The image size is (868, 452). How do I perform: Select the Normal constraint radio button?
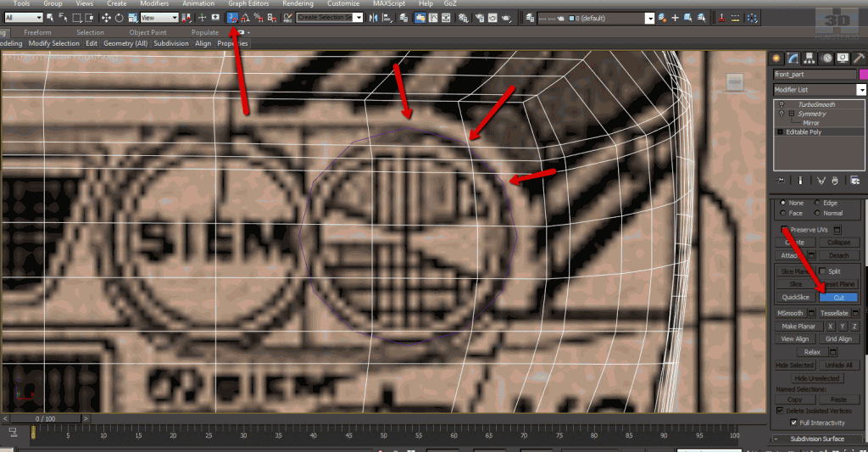(x=817, y=213)
